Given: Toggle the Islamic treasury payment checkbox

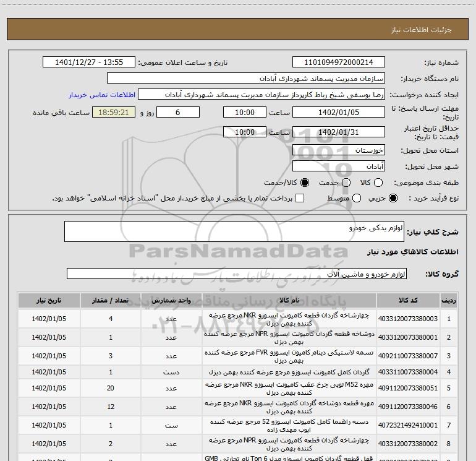Looking at the screenshot, I should [x=300, y=198].
